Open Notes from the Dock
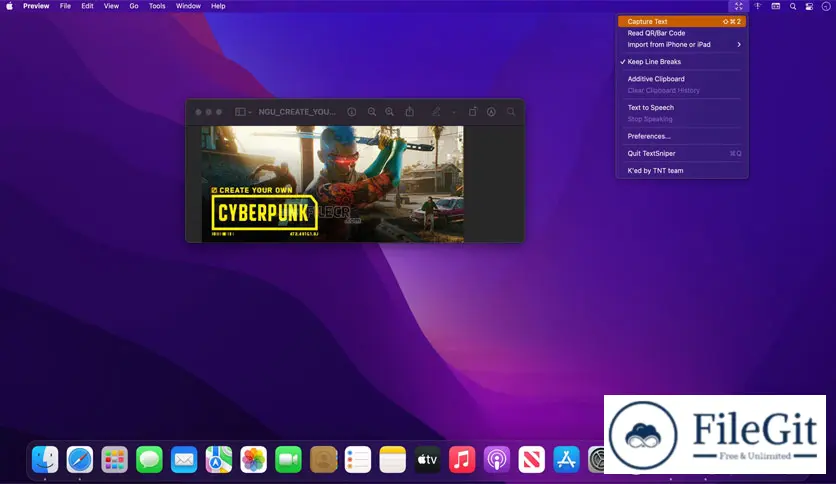This screenshot has width=836, height=484. tap(392, 459)
